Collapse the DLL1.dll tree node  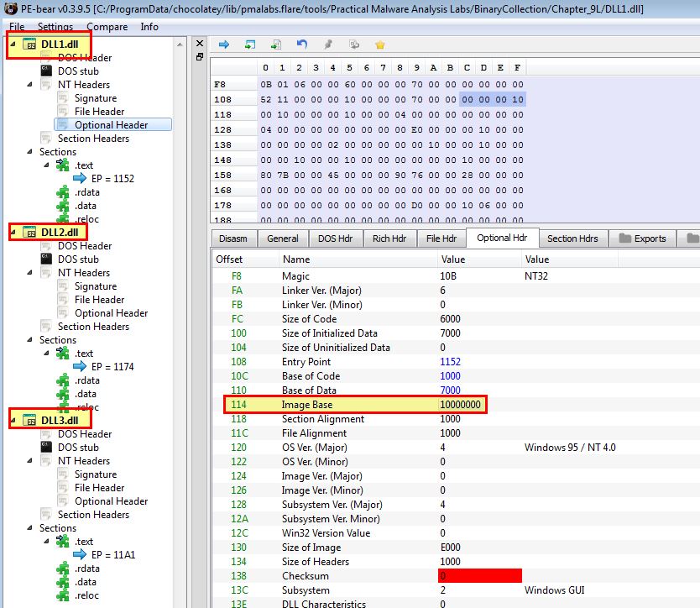pyautogui.click(x=13, y=45)
